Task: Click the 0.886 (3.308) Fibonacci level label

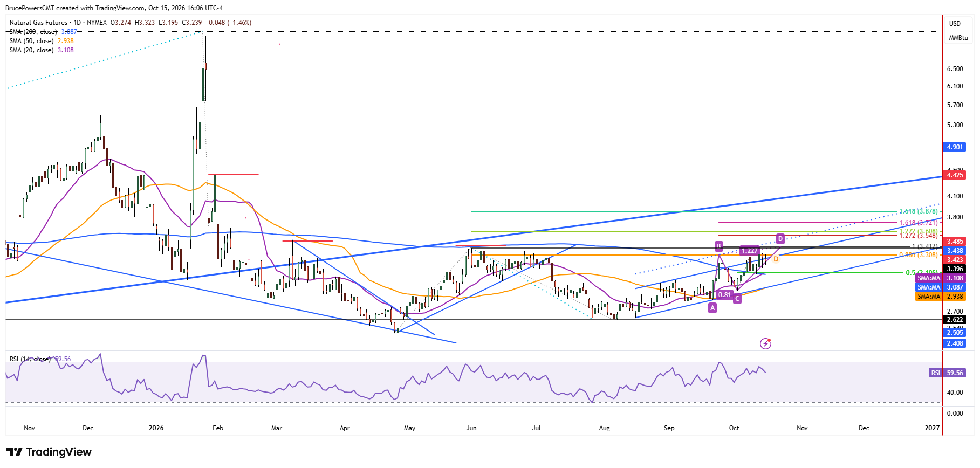Action: click(x=918, y=255)
